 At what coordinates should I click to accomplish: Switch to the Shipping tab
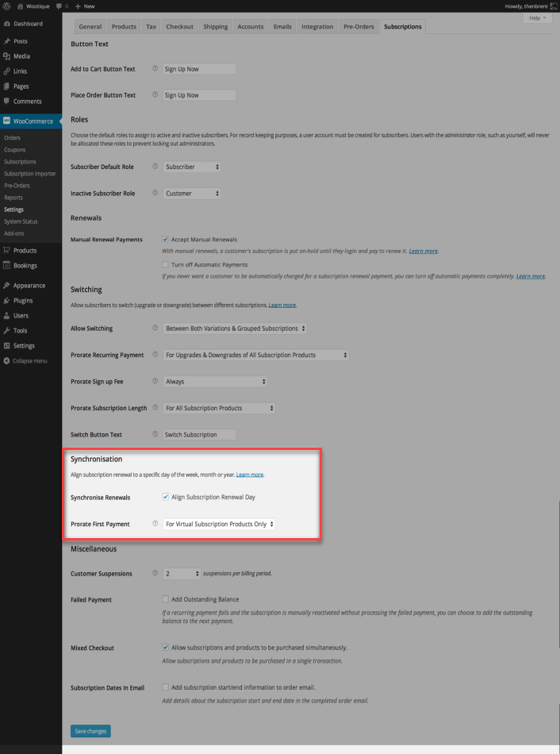(215, 26)
